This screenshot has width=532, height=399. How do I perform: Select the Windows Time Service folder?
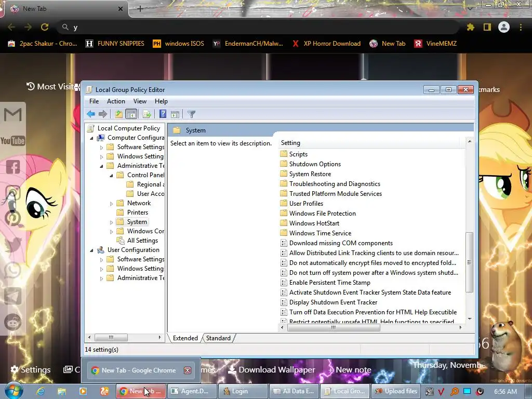coord(320,233)
